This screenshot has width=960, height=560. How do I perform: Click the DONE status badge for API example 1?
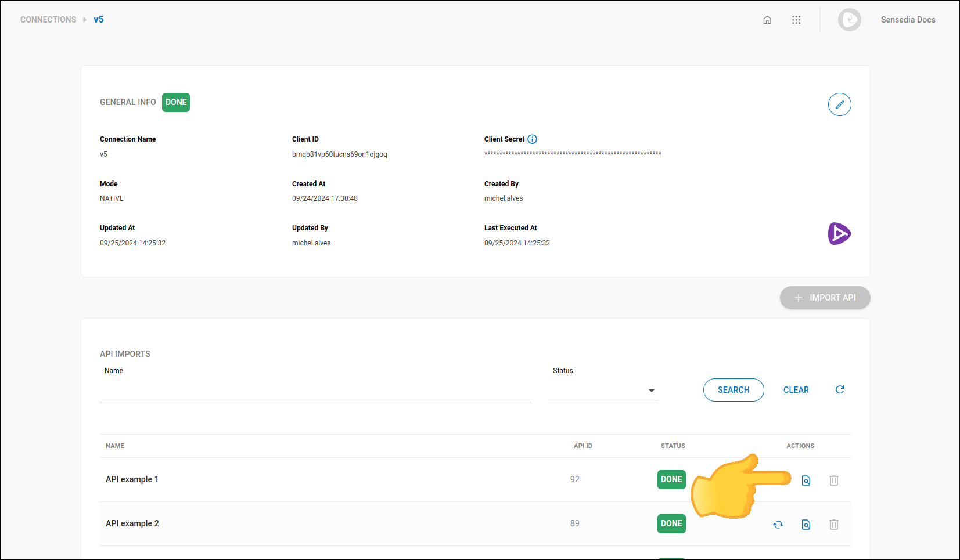click(671, 479)
